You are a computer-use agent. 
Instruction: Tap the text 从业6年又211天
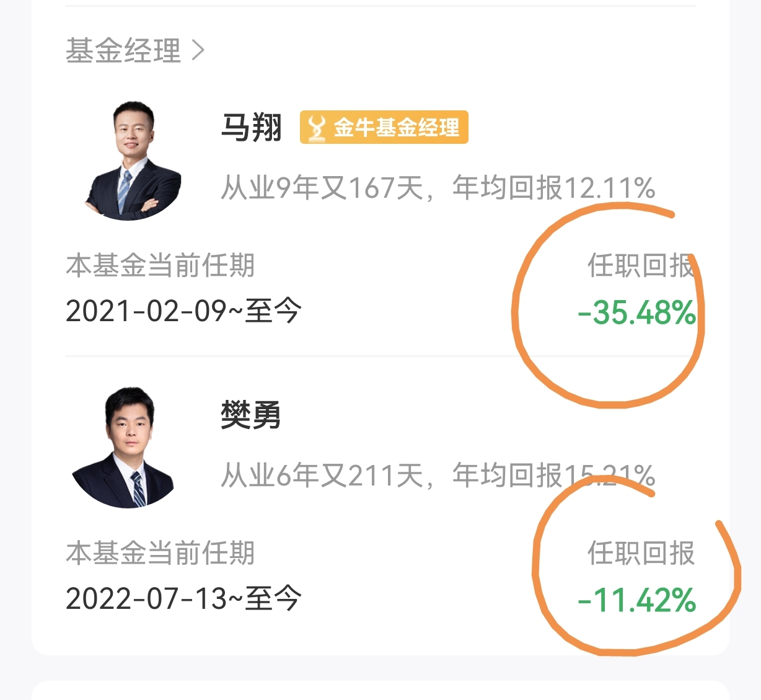[x=322, y=476]
